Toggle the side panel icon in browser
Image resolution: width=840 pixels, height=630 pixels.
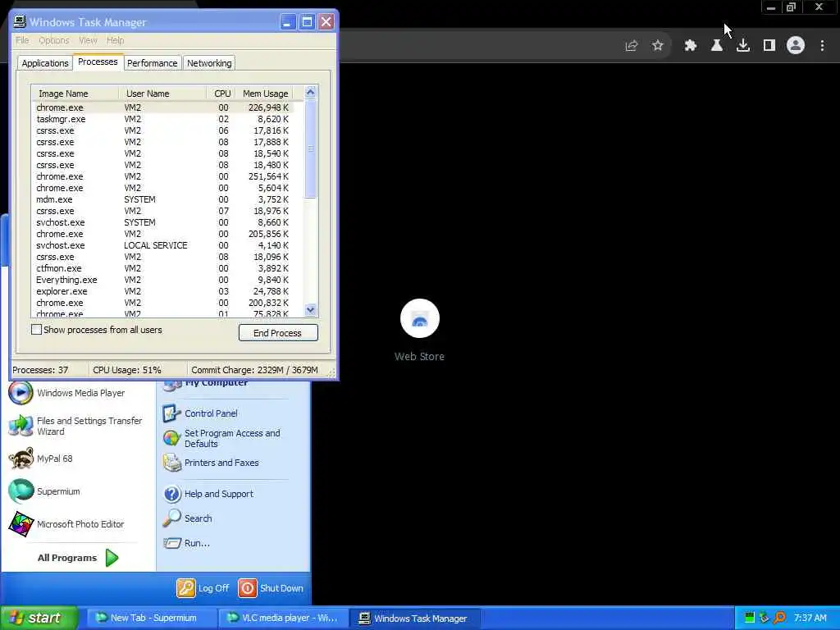click(x=769, y=46)
